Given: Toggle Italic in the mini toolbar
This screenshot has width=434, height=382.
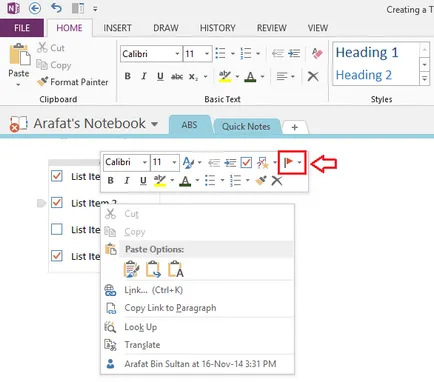Looking at the screenshot, I should 127,180.
